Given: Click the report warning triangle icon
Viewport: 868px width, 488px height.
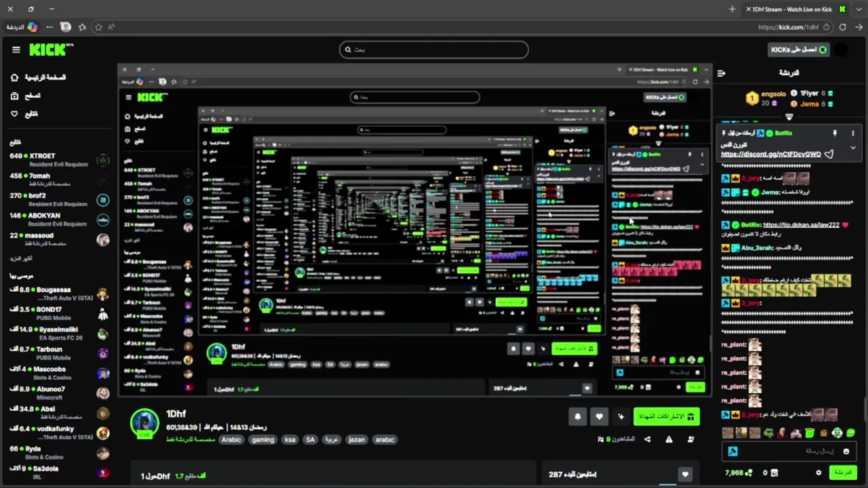Looking at the screenshot, I should pos(669,439).
